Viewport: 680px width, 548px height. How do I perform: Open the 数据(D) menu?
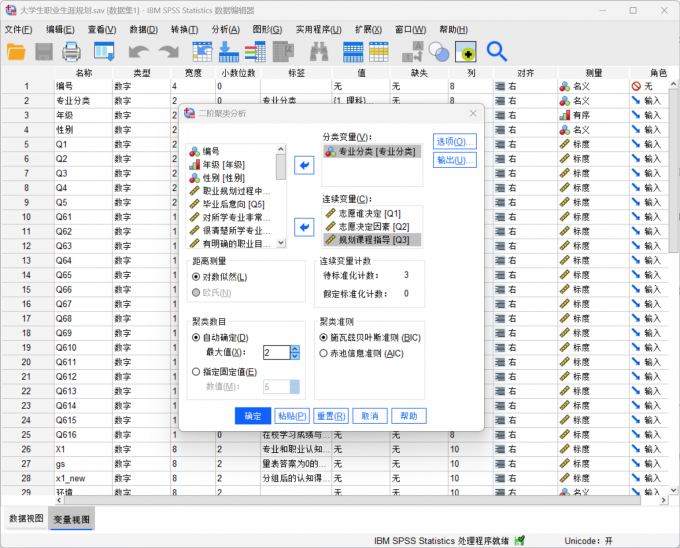(144, 29)
